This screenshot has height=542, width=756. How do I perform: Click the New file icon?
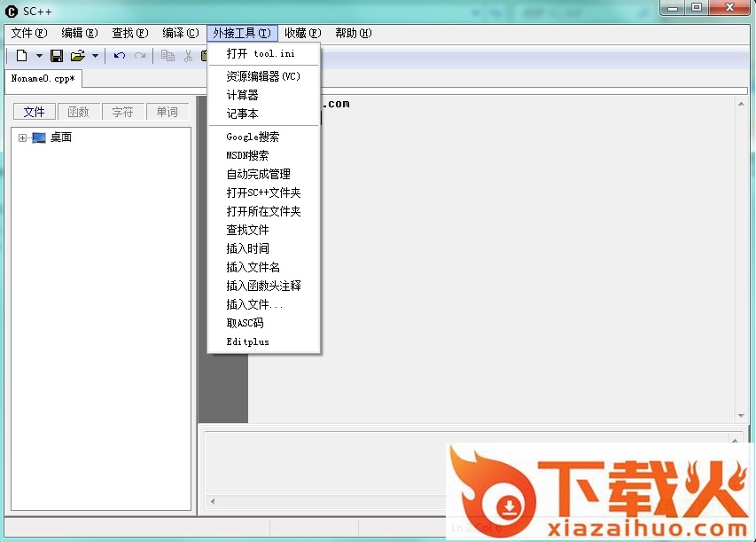pyautogui.click(x=21, y=56)
